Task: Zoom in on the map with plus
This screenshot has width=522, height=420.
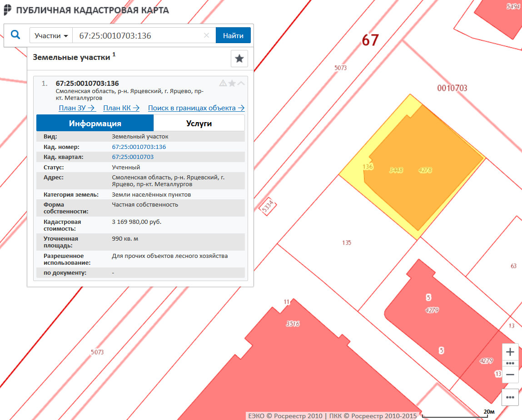Action: [x=510, y=352]
